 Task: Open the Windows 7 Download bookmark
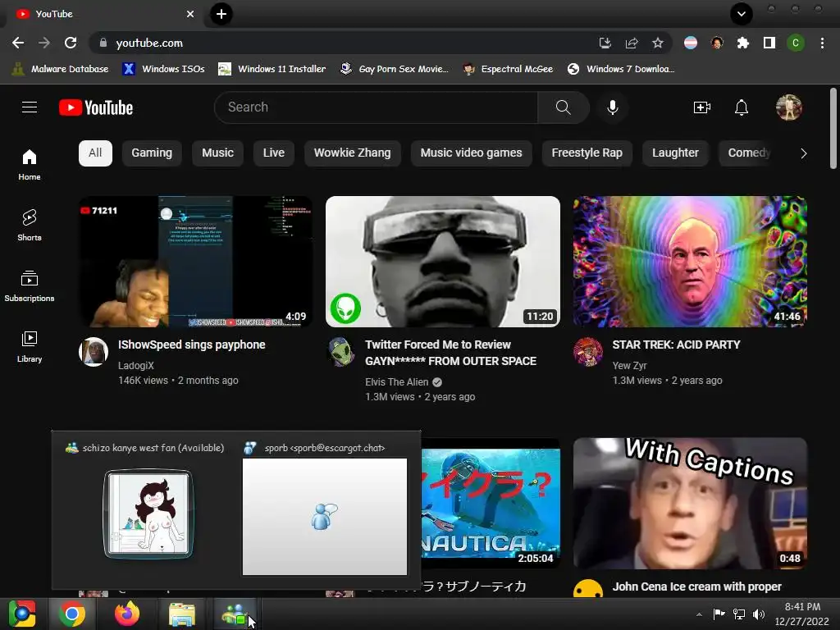622,69
